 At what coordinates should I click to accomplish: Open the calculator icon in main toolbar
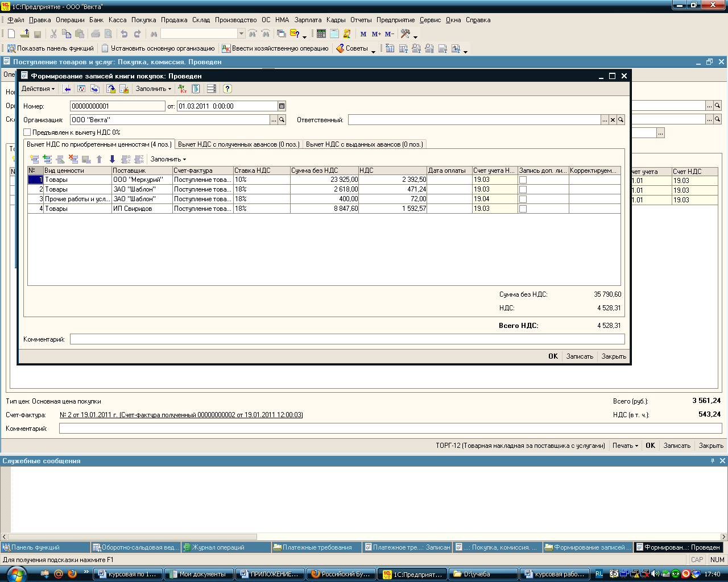321,34
